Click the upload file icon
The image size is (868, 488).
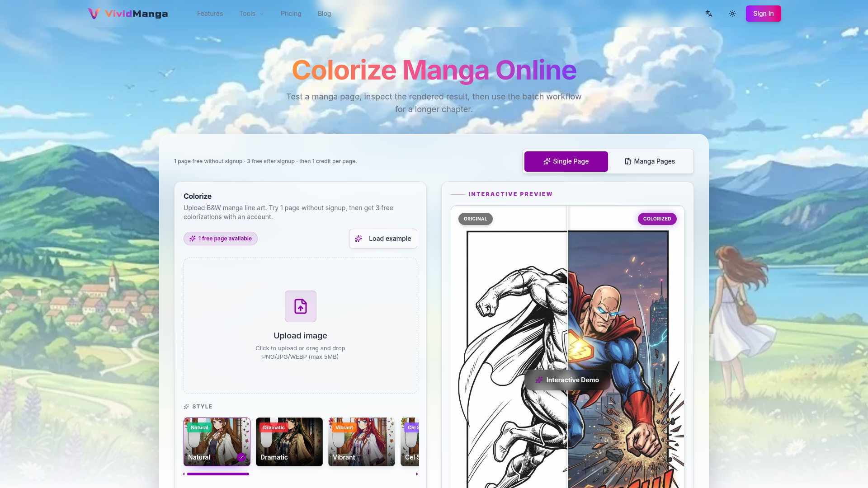[x=301, y=306]
